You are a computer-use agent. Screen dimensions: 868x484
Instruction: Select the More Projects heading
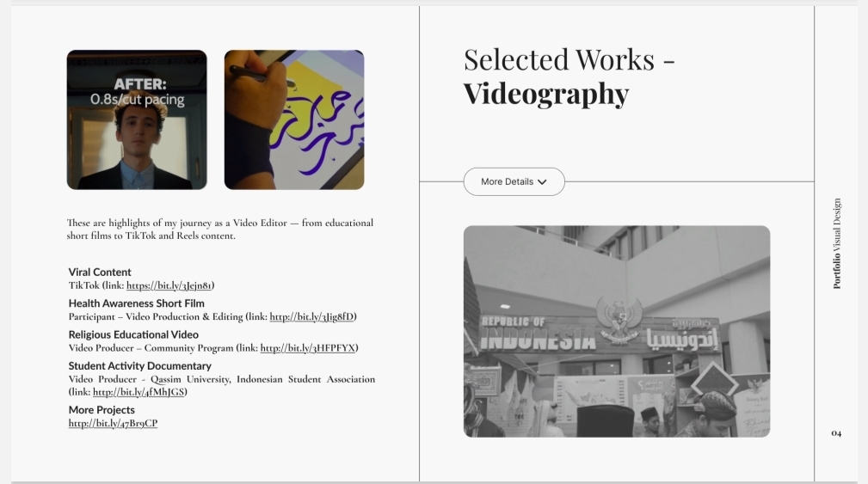102,410
